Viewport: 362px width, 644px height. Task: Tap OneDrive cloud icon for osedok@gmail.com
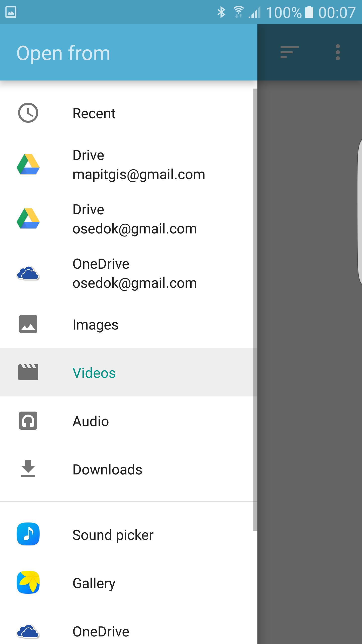28,273
